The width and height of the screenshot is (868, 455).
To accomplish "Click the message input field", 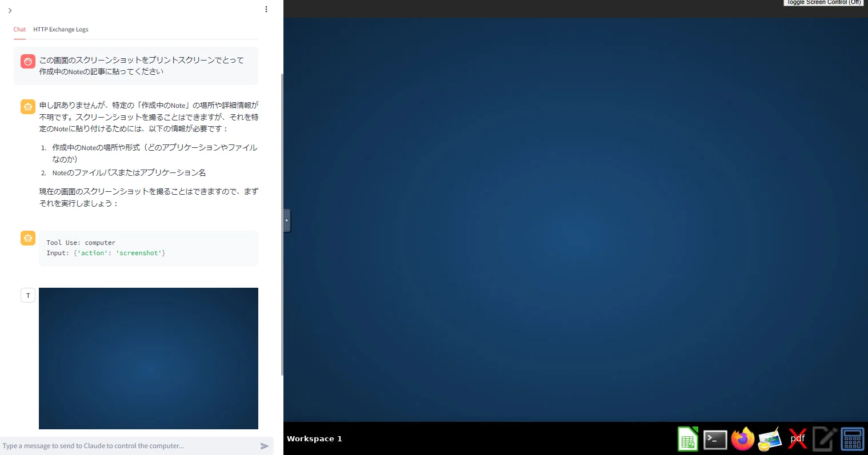I will point(129,446).
